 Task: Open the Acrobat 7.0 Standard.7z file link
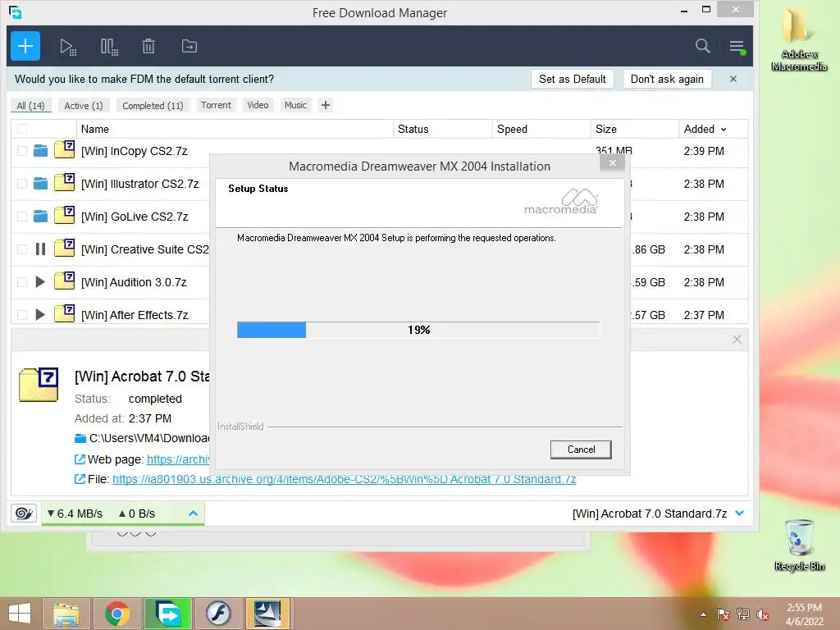click(344, 479)
